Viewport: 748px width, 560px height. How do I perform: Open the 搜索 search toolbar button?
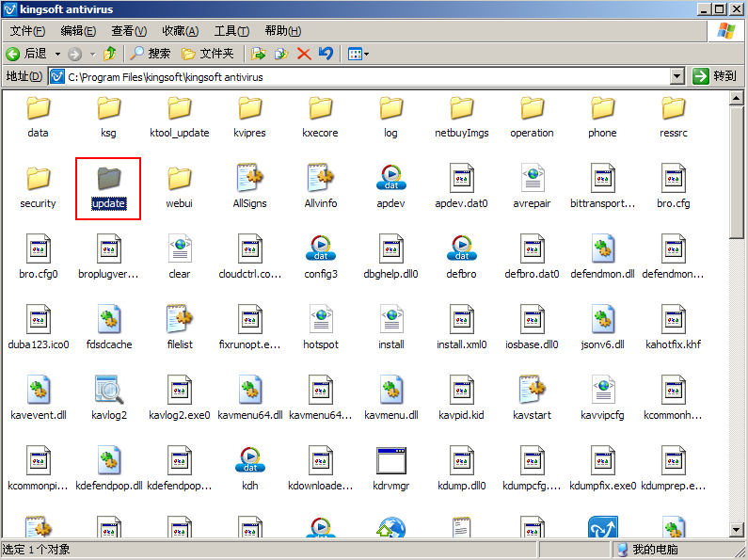pos(151,54)
